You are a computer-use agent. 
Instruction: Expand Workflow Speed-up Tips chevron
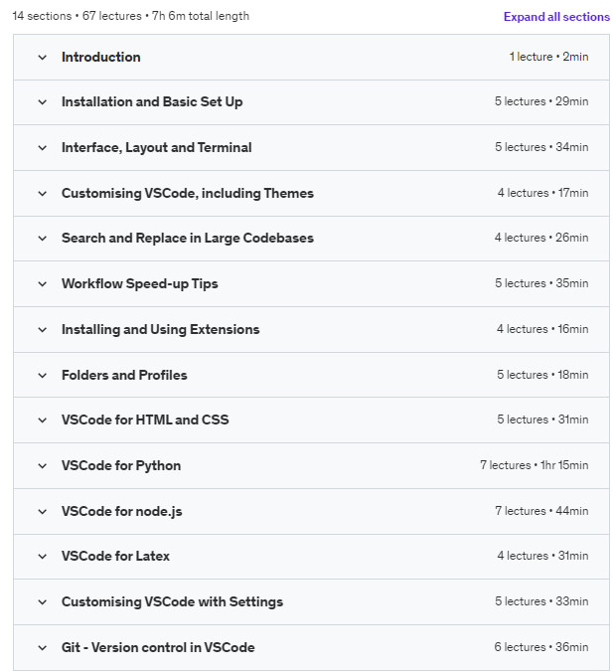point(42,283)
